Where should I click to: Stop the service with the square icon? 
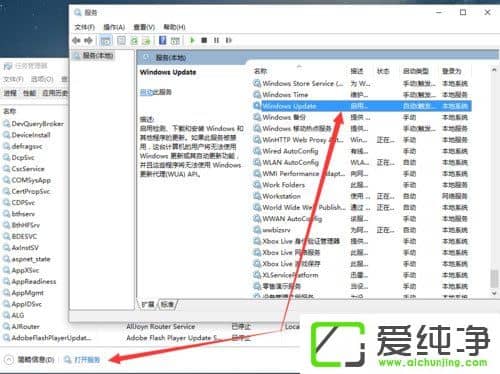204,40
